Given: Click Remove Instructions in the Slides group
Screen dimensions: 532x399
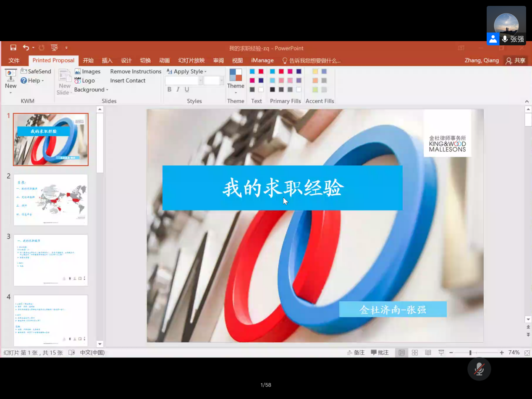Looking at the screenshot, I should click(x=135, y=71).
